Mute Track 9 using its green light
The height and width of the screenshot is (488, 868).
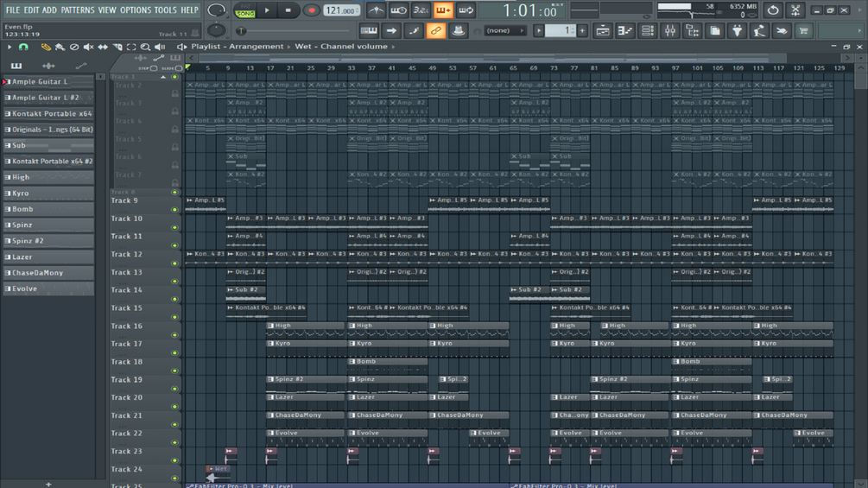175,210
